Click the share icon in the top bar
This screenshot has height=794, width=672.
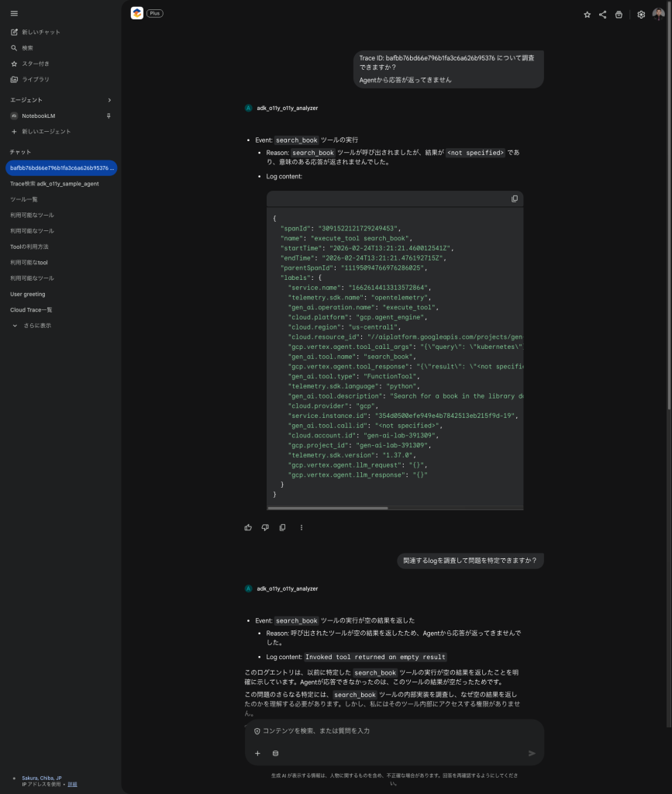[x=602, y=14]
